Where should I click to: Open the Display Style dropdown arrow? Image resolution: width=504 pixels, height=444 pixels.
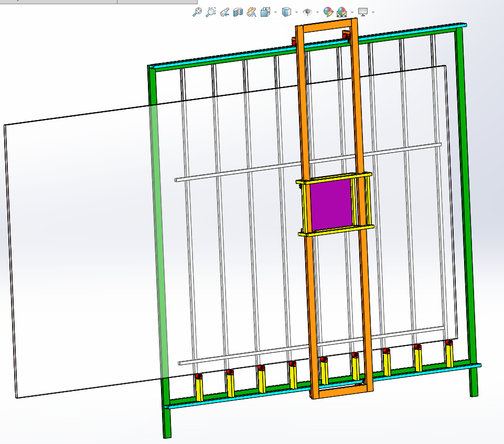pyautogui.click(x=296, y=13)
